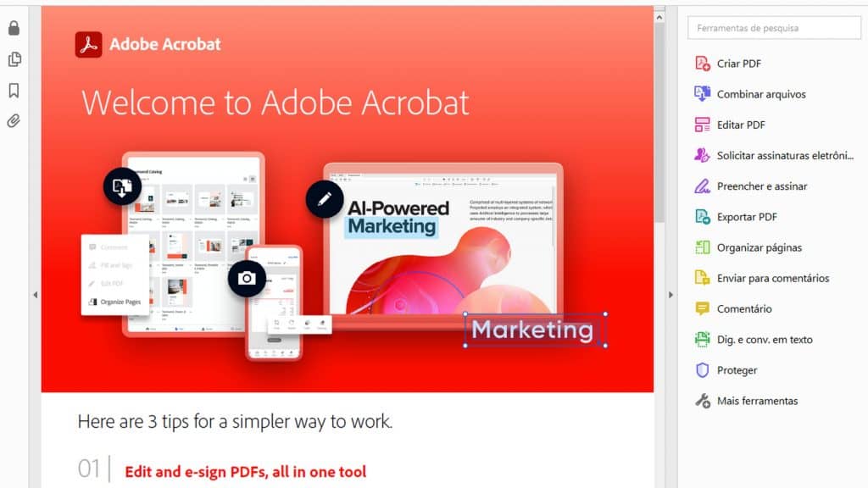The image size is (868, 488).
Task: Expand the left navigation pane chevron
Action: [x=35, y=294]
